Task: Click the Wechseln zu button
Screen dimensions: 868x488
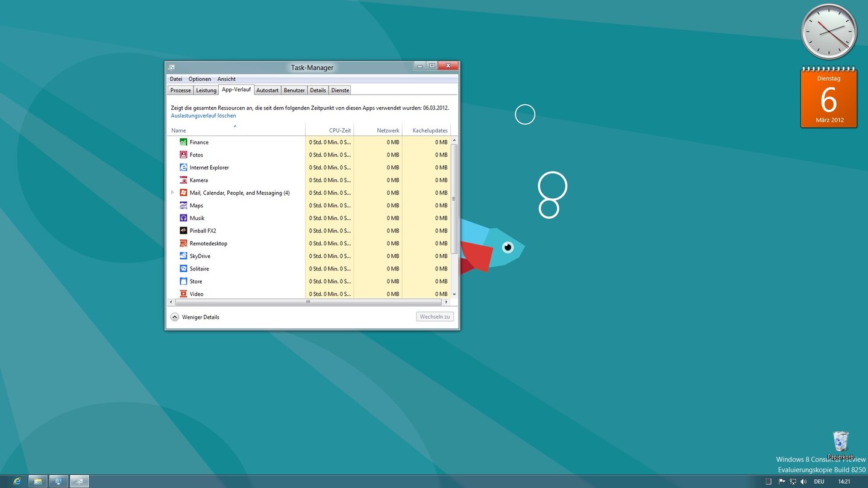Action: [435, 317]
